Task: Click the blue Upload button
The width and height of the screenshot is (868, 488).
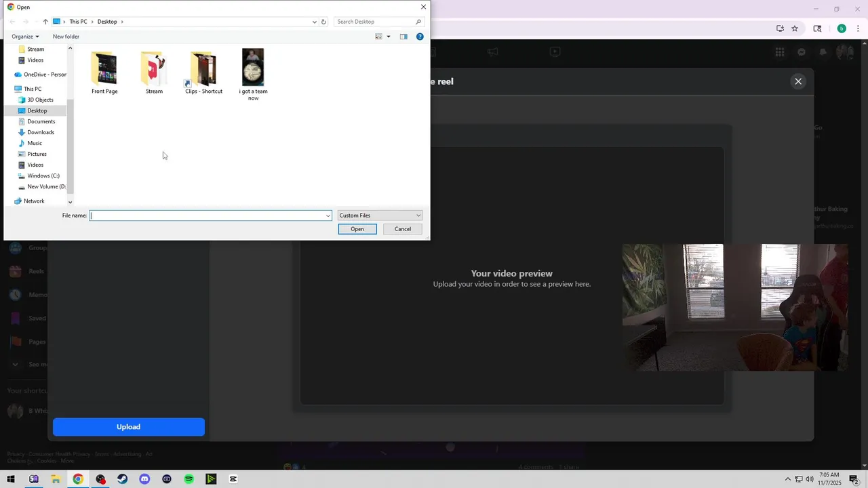Action: [129, 427]
